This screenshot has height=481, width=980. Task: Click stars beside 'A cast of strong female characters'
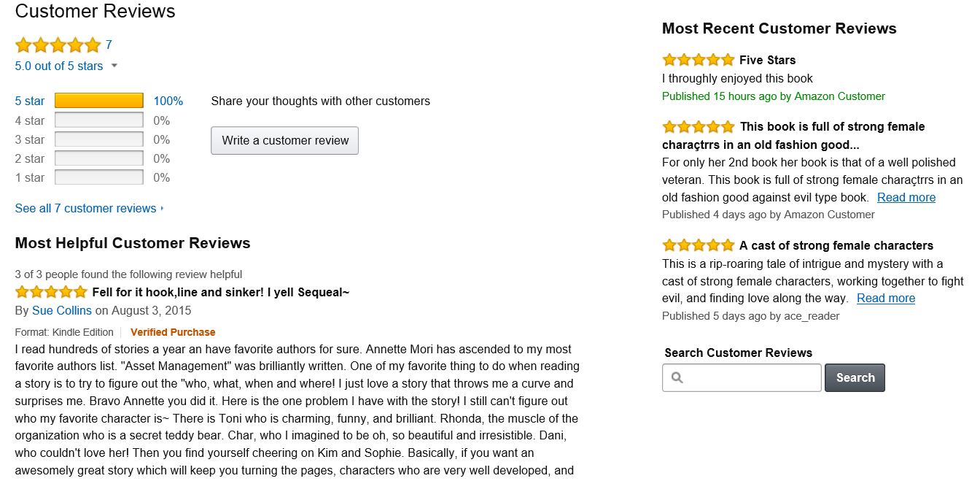coord(698,245)
